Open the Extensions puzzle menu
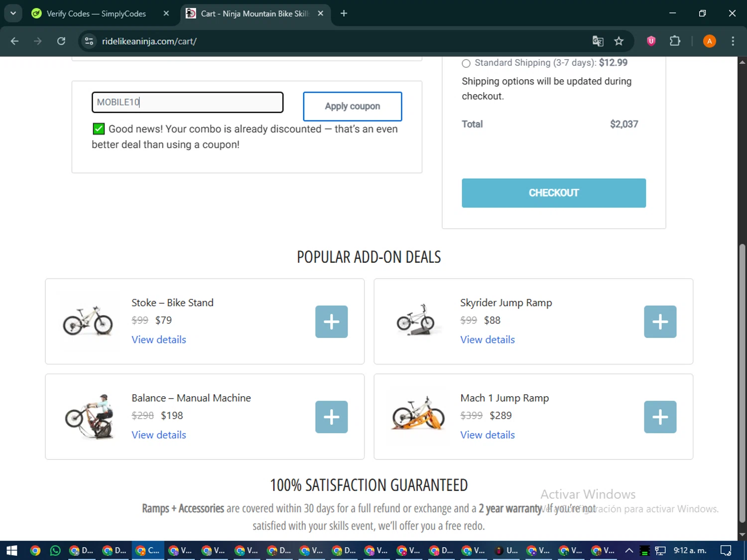Viewport: 747px width, 560px height. pos(675,41)
